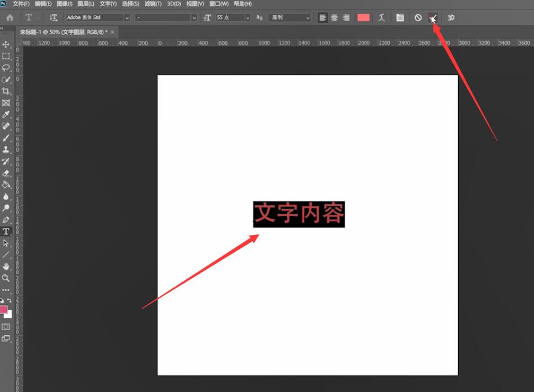Select the Clone Stamp tool

pos(6,150)
